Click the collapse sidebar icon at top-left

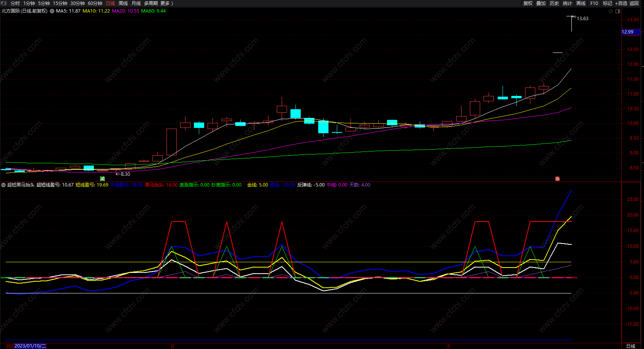[4, 3]
